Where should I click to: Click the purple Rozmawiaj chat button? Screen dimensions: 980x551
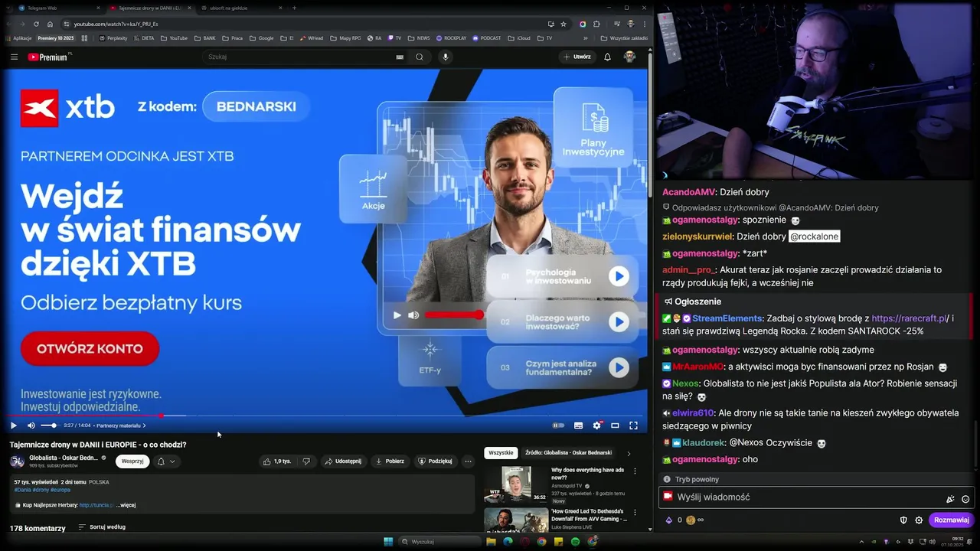coord(951,520)
